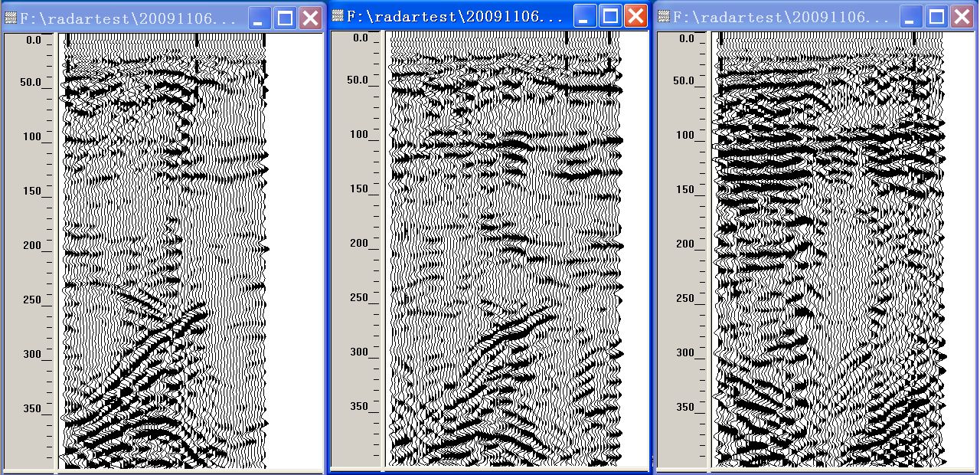Open the leftmost window's system menu icon

[10, 18]
